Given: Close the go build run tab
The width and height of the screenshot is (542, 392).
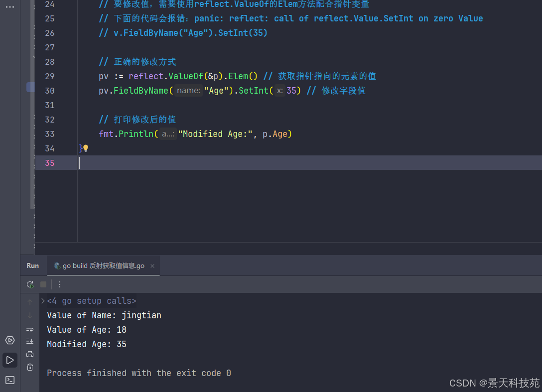Looking at the screenshot, I should pyautogui.click(x=152, y=266).
